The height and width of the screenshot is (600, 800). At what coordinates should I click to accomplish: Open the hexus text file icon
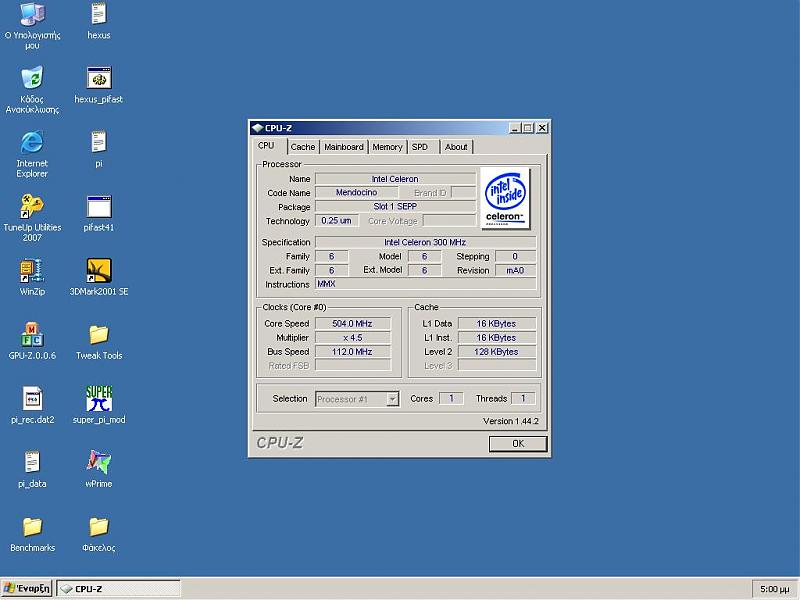pyautogui.click(x=98, y=14)
